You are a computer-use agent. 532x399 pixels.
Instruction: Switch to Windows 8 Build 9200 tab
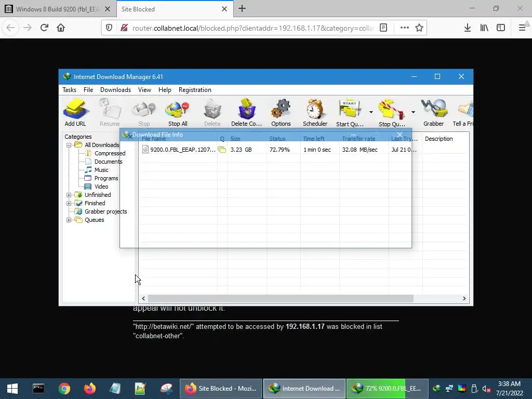pyautogui.click(x=58, y=9)
